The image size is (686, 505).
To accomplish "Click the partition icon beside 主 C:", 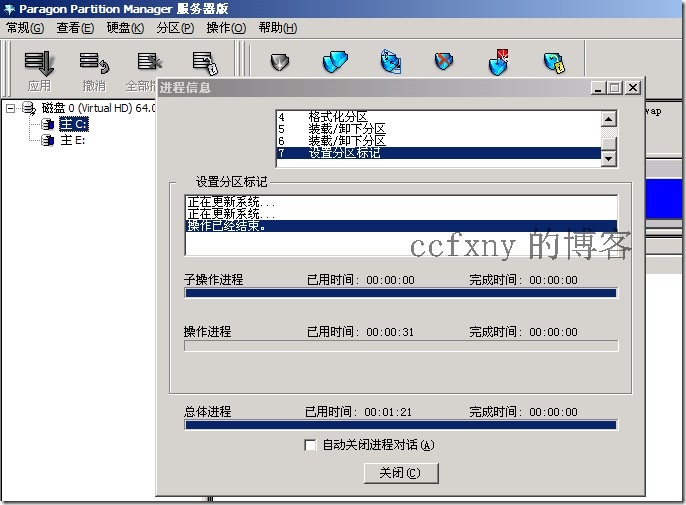I will (48, 124).
